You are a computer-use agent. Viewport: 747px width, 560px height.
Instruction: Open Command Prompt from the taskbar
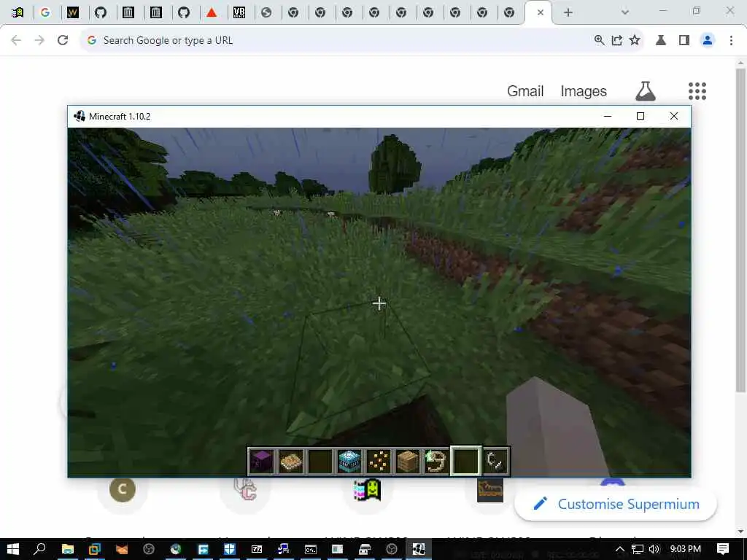pyautogui.click(x=311, y=549)
